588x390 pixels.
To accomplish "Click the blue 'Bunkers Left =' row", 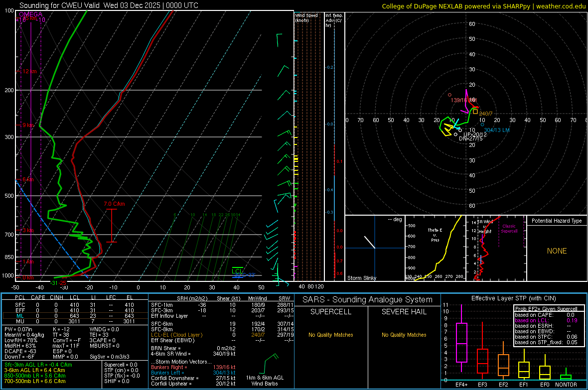I will click(193, 373).
